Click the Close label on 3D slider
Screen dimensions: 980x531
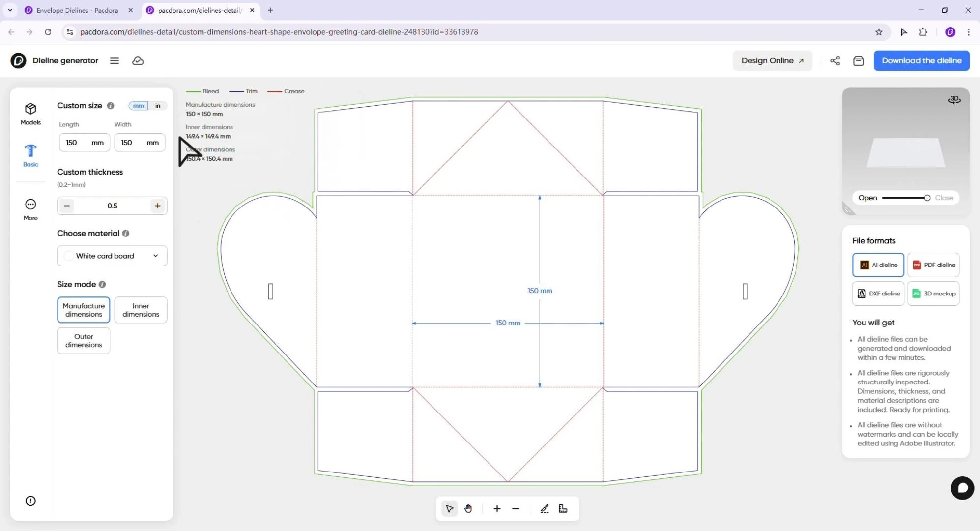(x=944, y=198)
